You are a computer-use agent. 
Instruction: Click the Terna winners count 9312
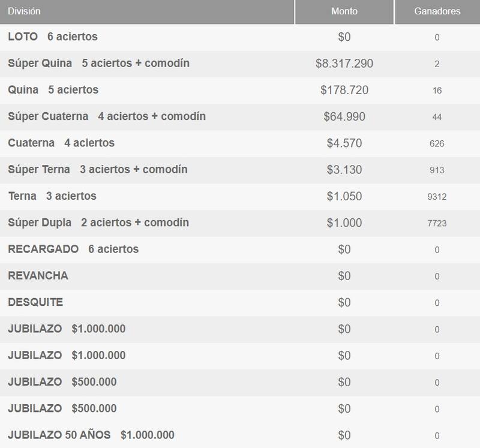437,197
